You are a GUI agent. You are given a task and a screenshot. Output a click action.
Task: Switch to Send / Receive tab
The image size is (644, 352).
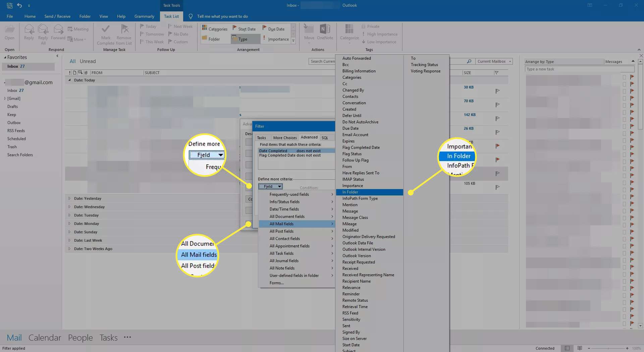[57, 16]
